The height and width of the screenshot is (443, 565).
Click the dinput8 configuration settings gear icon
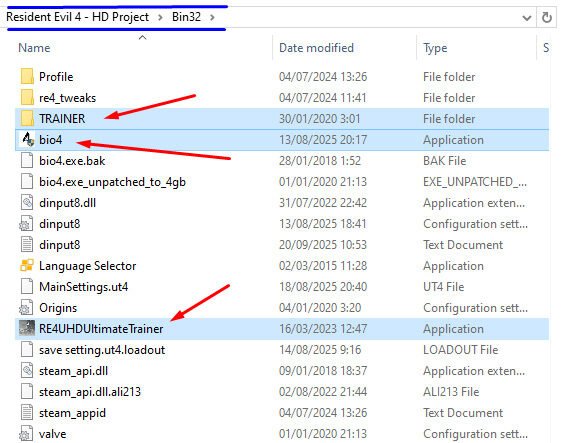(26, 223)
